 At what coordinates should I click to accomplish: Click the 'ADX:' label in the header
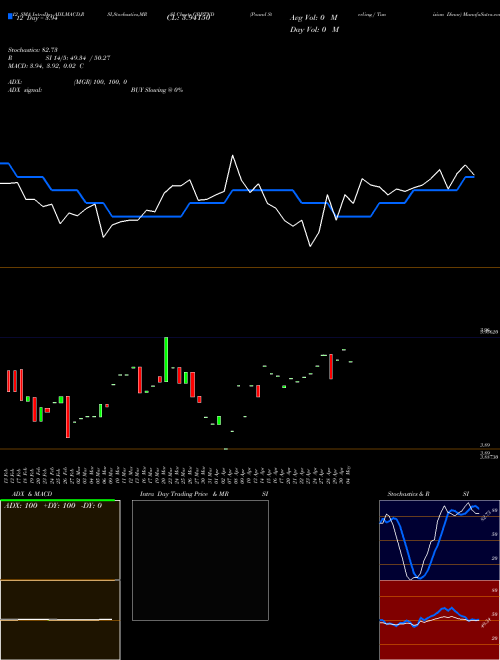click(x=15, y=82)
